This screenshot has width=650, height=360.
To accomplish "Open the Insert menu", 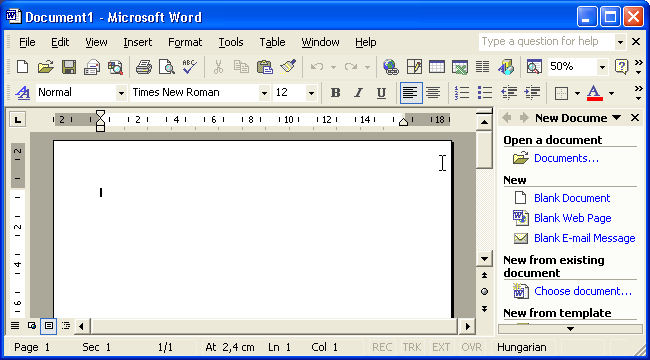I will pyautogui.click(x=138, y=42).
